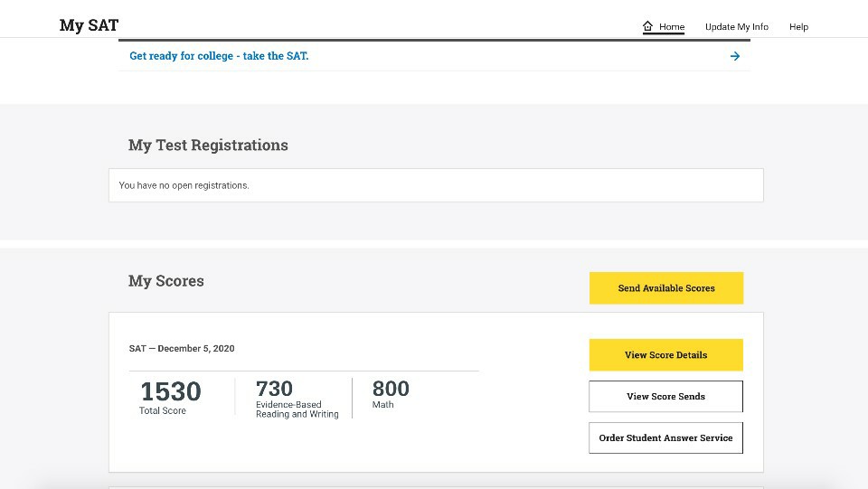Click the 730 Evidence-Based Reading and Writing score

click(x=274, y=389)
